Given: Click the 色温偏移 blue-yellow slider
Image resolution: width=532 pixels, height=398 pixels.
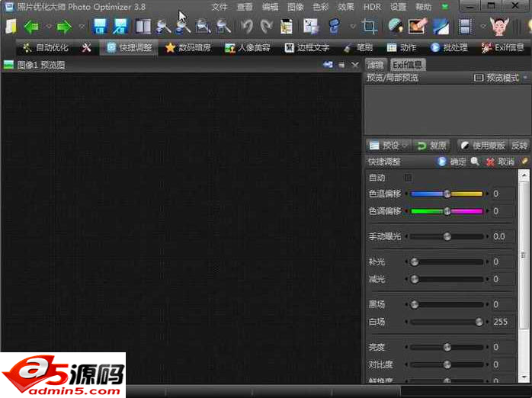Looking at the screenshot, I should (x=447, y=194).
